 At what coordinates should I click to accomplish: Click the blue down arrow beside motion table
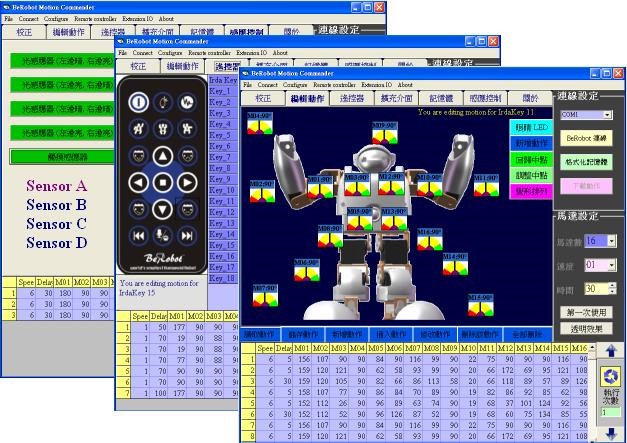point(611,433)
